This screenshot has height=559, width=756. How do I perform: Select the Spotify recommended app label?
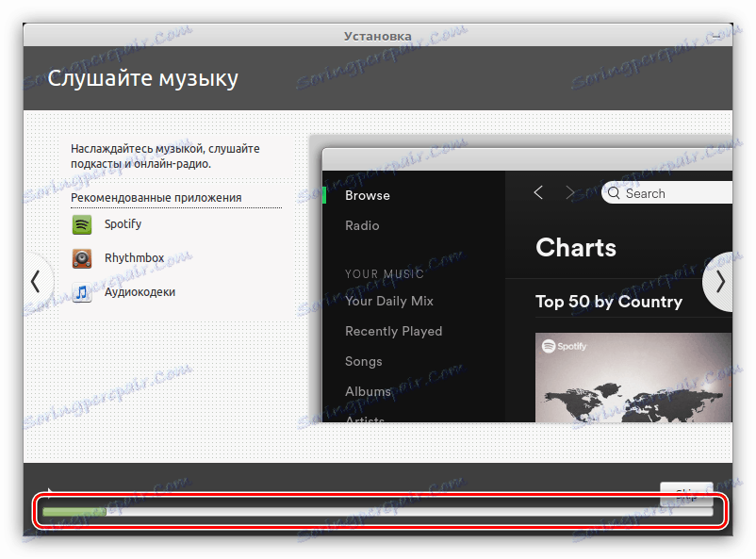coord(123,224)
